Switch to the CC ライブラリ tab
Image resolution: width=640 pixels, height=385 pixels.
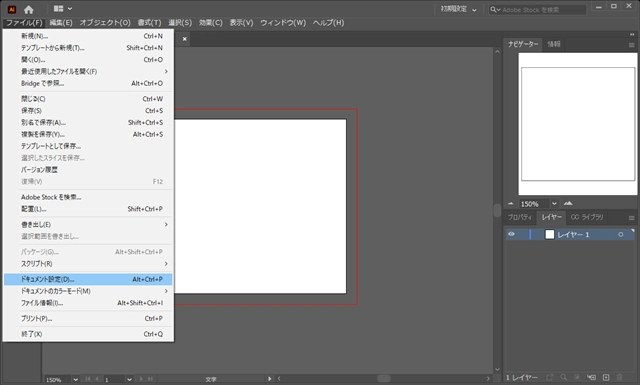coord(587,217)
